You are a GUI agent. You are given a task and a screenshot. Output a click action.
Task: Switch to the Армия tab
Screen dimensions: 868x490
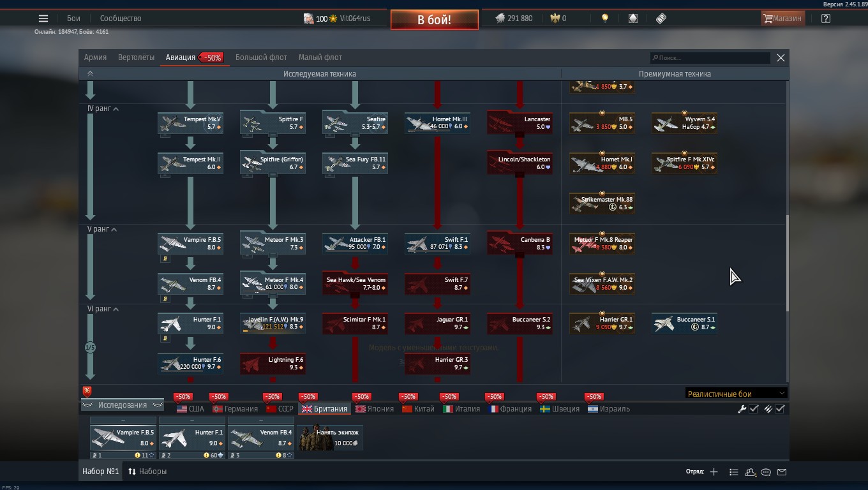[95, 57]
